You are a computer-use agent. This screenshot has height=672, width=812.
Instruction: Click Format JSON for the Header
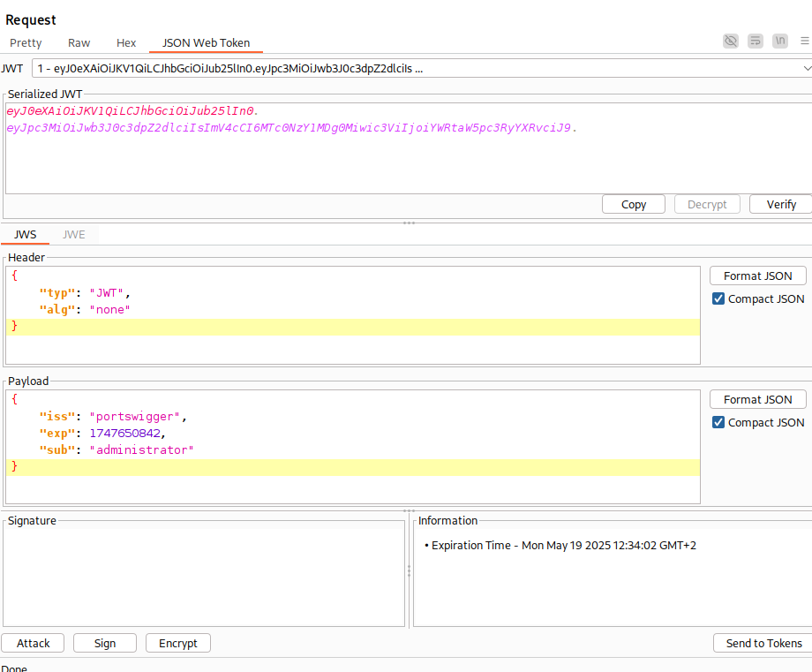(758, 276)
